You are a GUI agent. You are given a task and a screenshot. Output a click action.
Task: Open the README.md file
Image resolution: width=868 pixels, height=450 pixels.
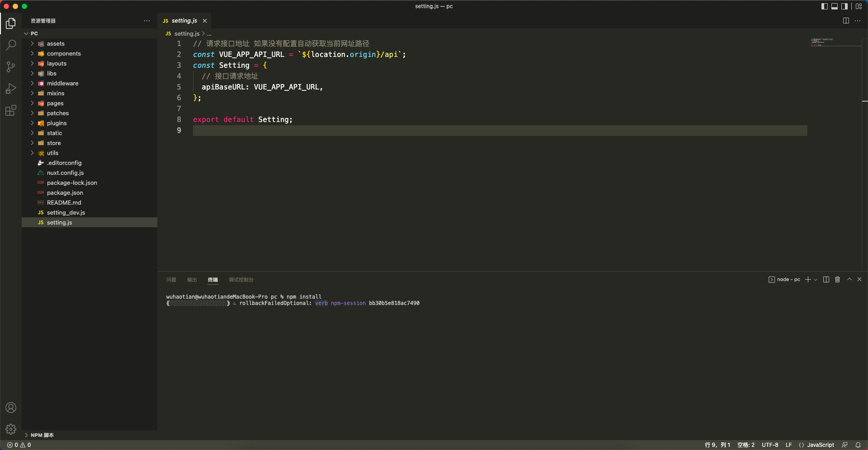(x=90, y=203)
